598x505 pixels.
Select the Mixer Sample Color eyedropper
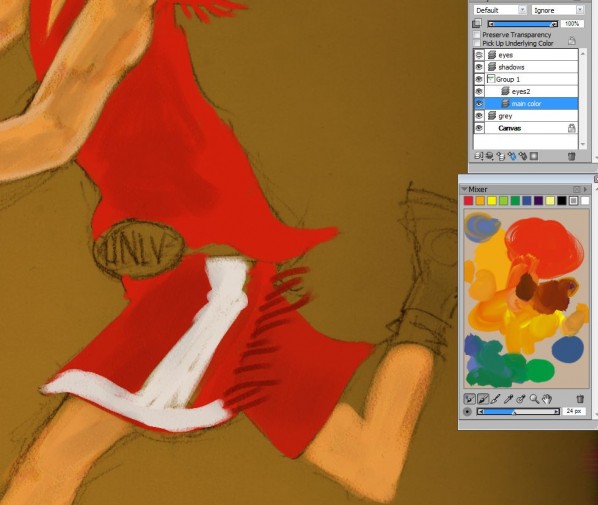pos(508,399)
